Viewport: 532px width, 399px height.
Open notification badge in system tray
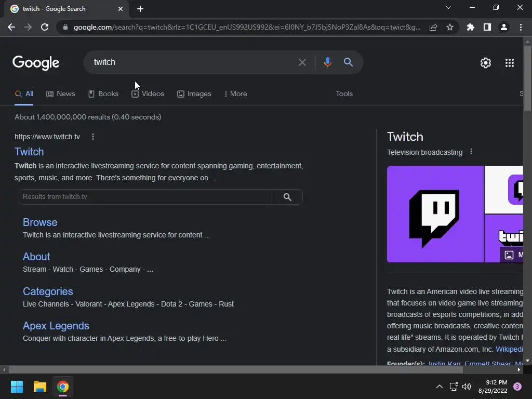coord(517,387)
